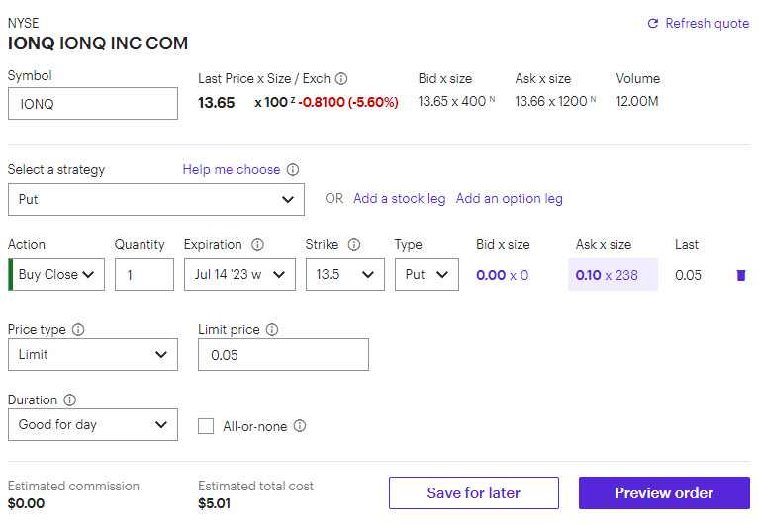Click the Strike info icon

354,245
